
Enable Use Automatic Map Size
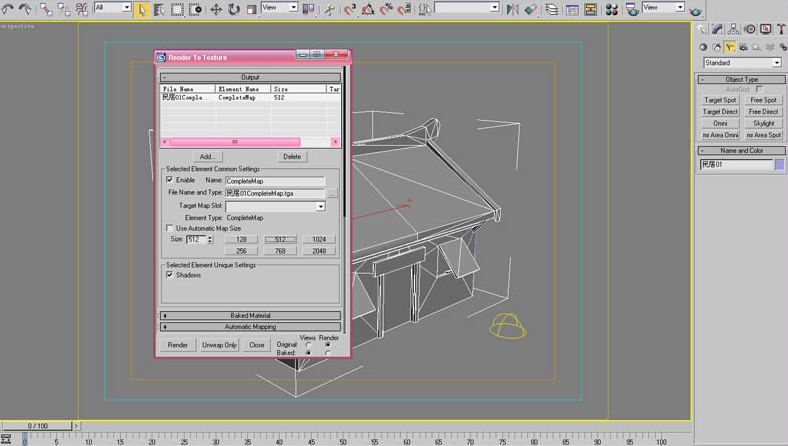tap(169, 228)
